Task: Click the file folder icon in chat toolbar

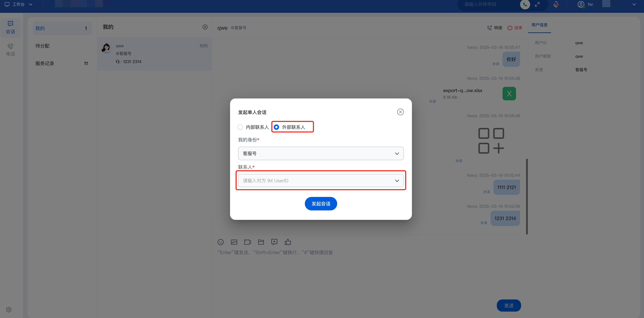Action: [261, 242]
